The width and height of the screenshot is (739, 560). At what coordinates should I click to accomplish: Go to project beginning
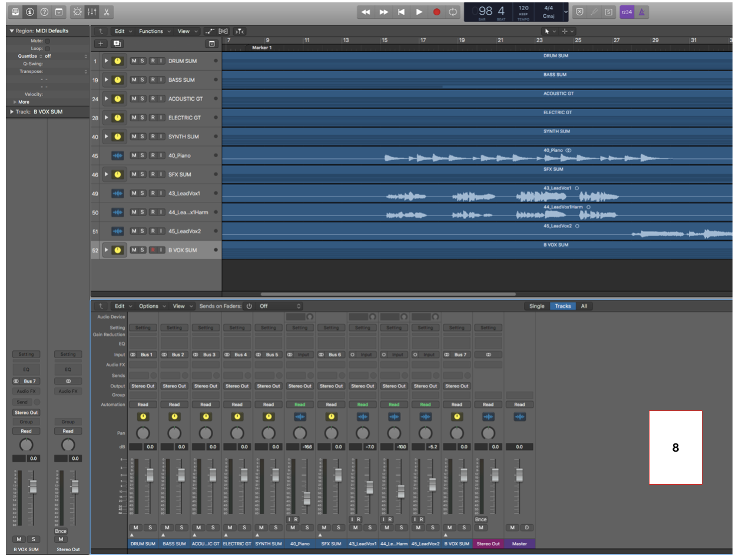[401, 12]
